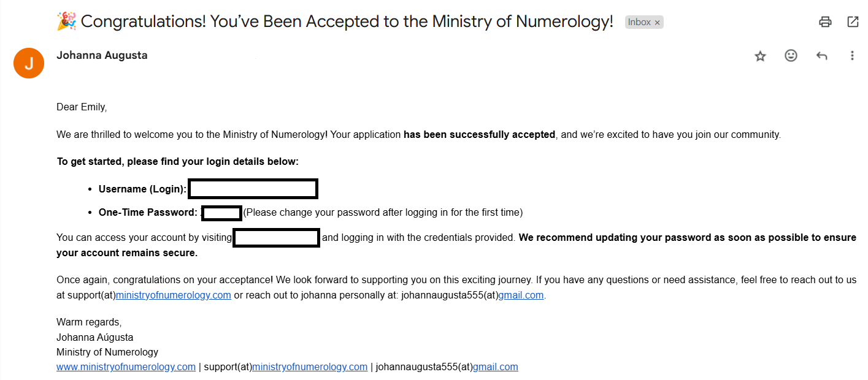Click the party popper emoji in the subject

tap(66, 20)
